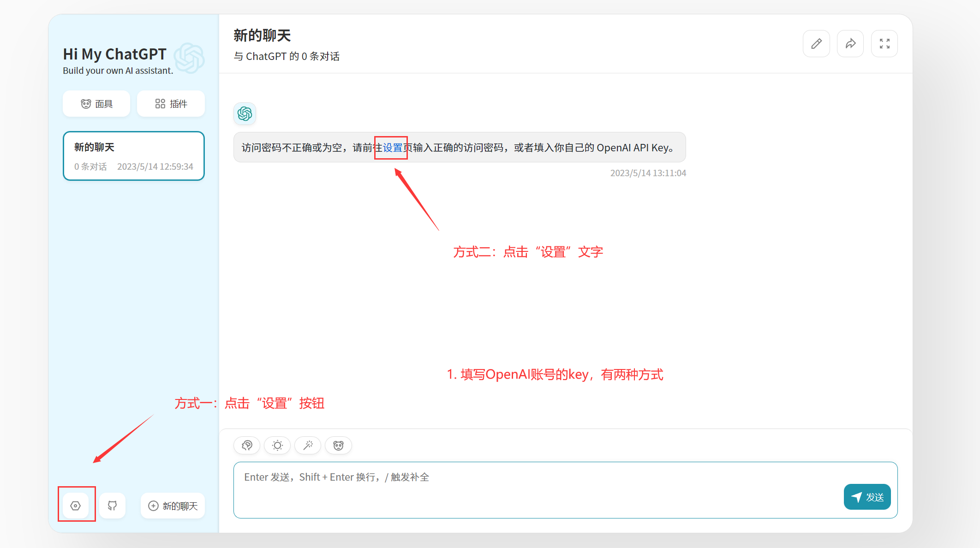Screen dimensions: 980x548
Task: Toggle theme with the sun icon
Action: coord(277,445)
